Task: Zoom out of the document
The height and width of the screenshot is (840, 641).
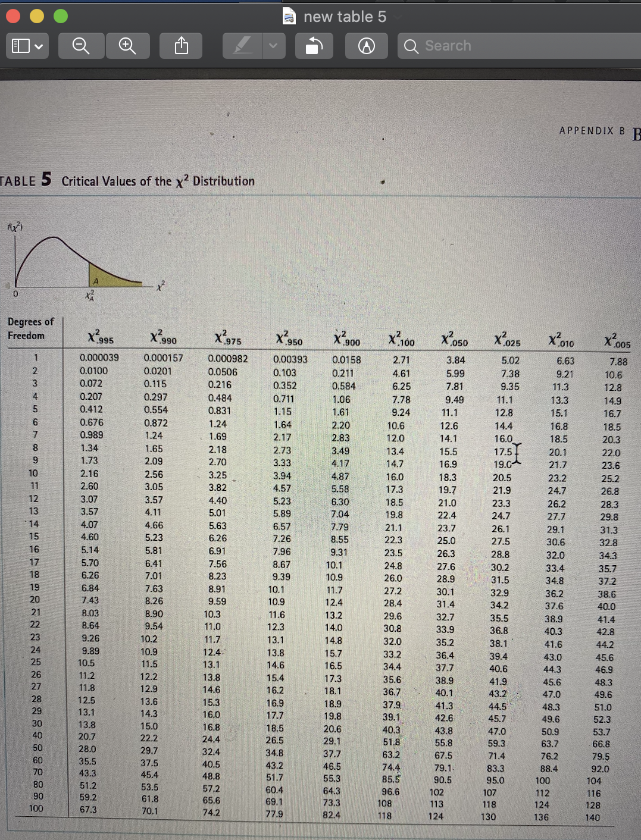Action: [x=82, y=45]
